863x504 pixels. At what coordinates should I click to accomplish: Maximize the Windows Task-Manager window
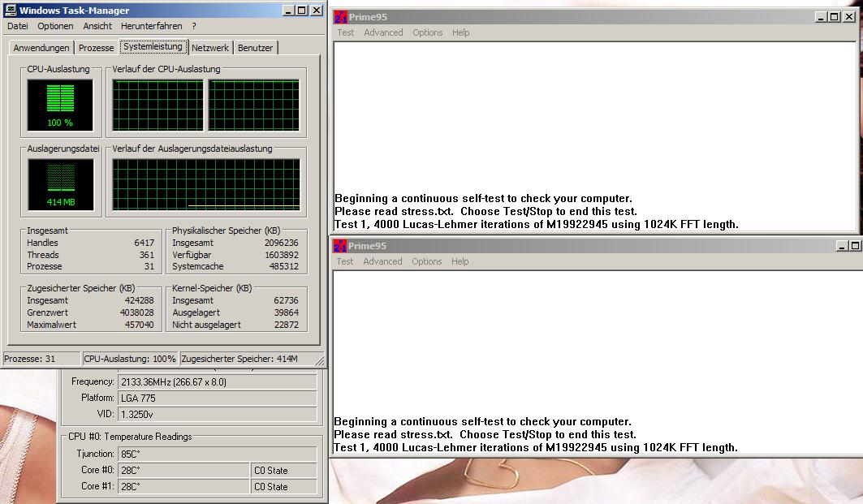302,11
